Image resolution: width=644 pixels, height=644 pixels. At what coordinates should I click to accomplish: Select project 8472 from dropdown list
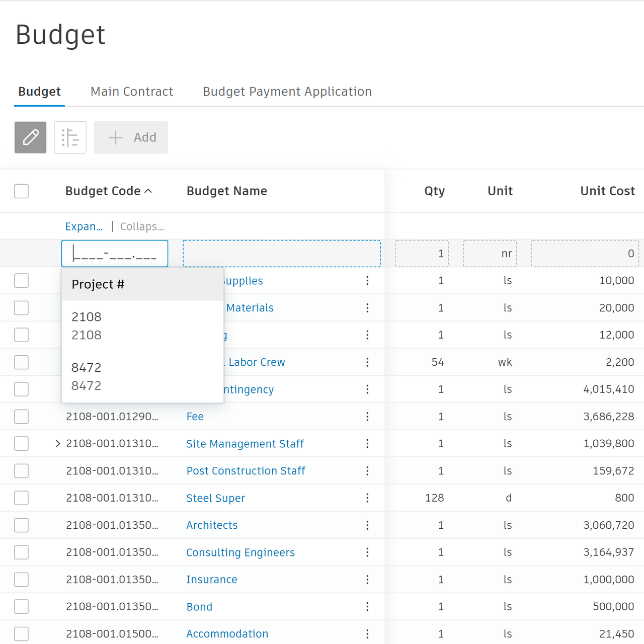coord(142,377)
